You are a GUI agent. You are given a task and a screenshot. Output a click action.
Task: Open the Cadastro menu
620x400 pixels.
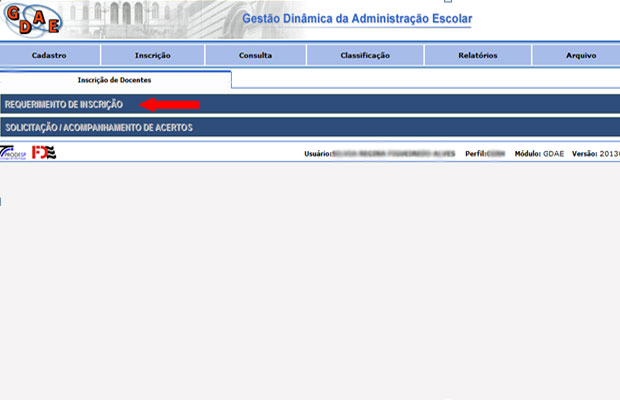click(x=49, y=56)
